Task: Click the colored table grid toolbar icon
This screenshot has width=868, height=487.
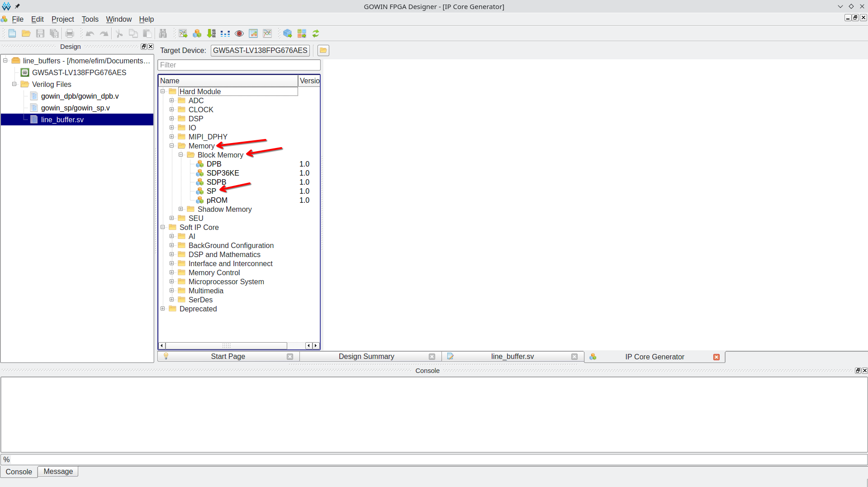Action: click(x=253, y=33)
